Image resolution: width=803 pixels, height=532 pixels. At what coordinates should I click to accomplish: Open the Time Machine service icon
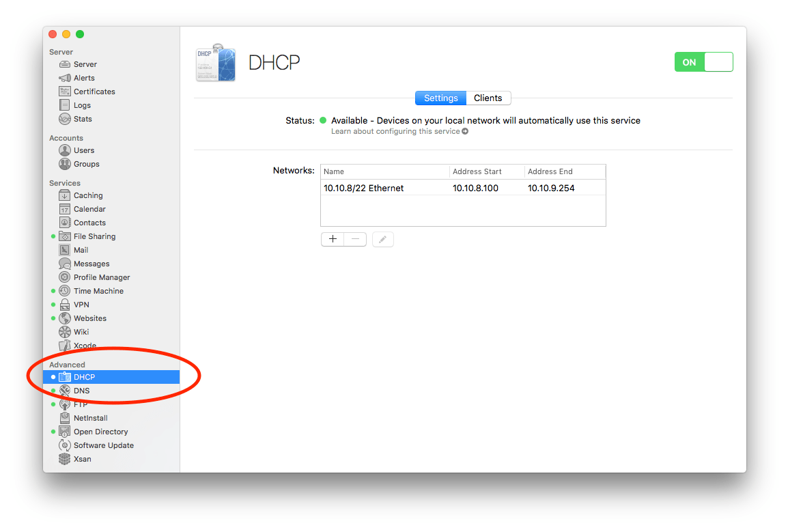point(65,291)
